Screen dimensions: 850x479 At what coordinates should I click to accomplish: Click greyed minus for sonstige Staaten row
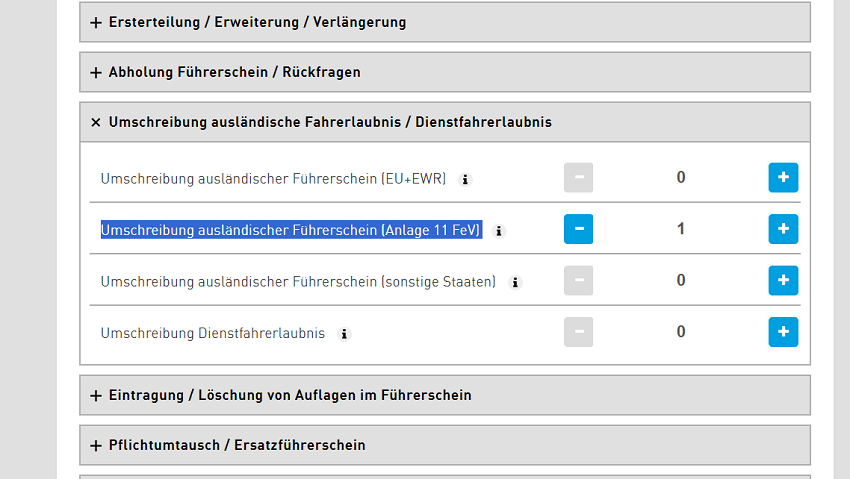[578, 281]
